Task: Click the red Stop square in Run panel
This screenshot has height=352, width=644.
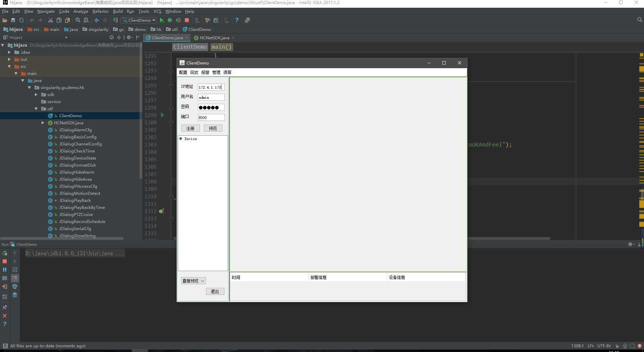Action: (x=5, y=261)
